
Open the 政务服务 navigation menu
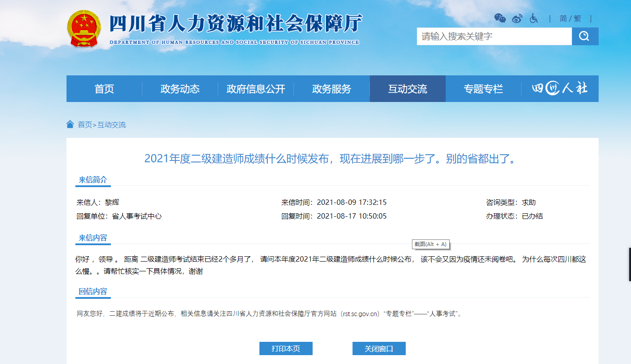[331, 89]
